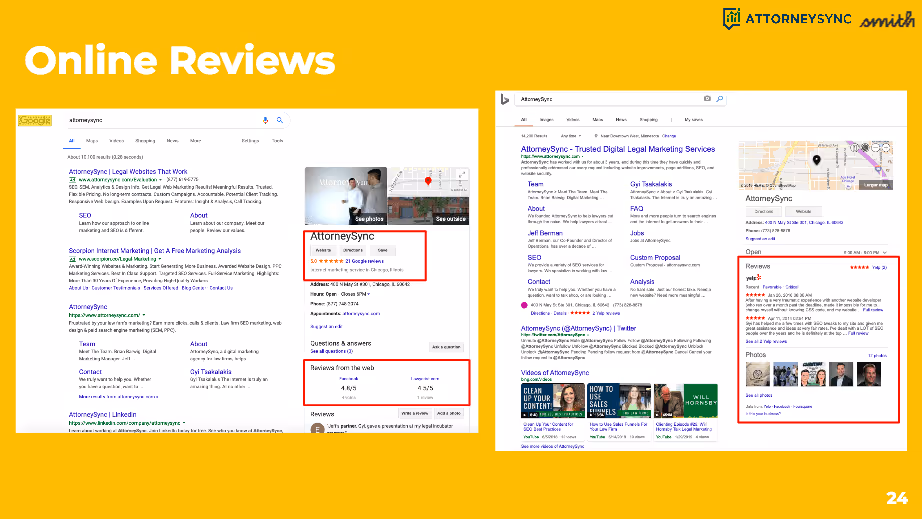Click the 'Add a photo' button
Screen dimensions: 922x519
(449, 413)
